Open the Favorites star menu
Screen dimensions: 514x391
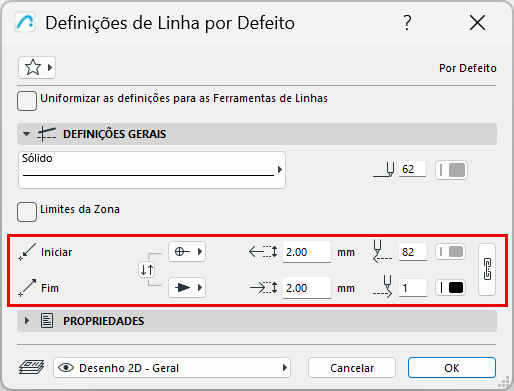click(x=37, y=68)
